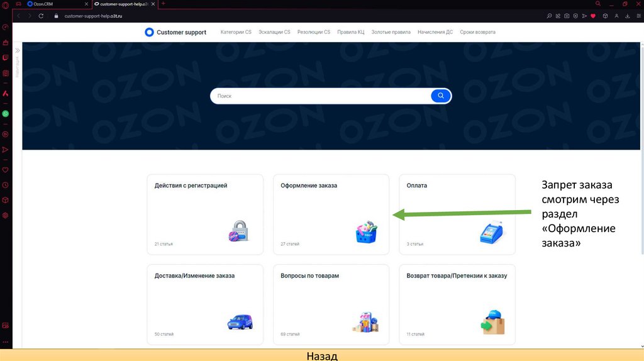Click the three-dots sidebar setup icon
The height and width of the screenshot is (361, 644).
[5, 342]
